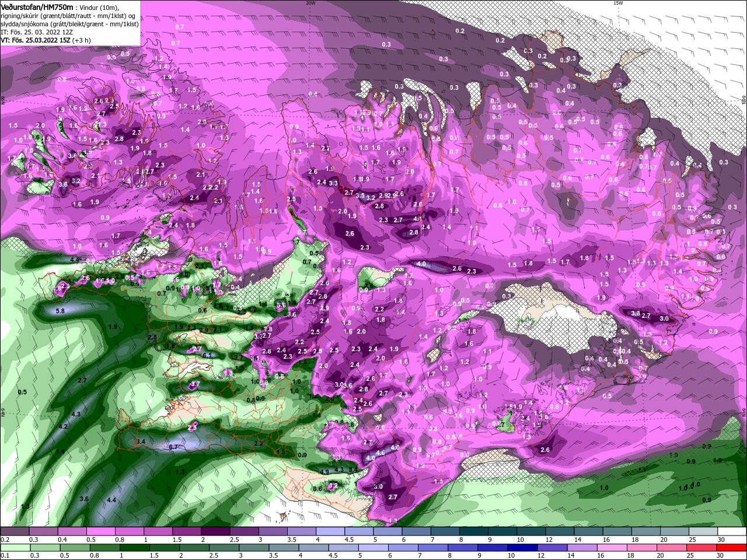
Task: Click the white swatch ending the snow scale
Action: (x=732, y=531)
